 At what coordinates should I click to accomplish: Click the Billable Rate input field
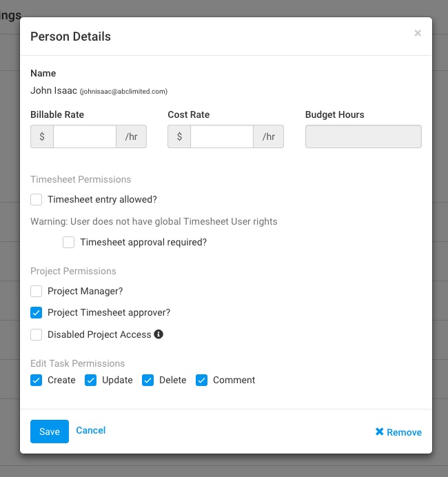point(85,136)
